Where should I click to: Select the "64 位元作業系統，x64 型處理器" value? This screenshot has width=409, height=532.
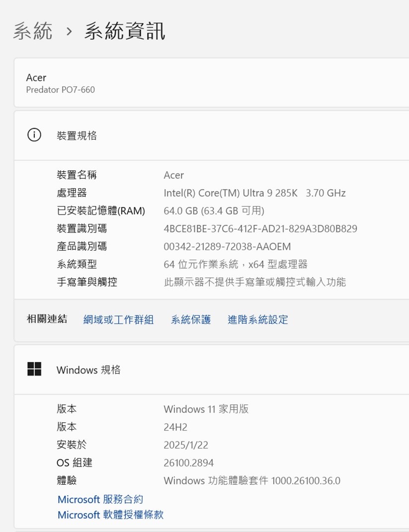coord(236,264)
